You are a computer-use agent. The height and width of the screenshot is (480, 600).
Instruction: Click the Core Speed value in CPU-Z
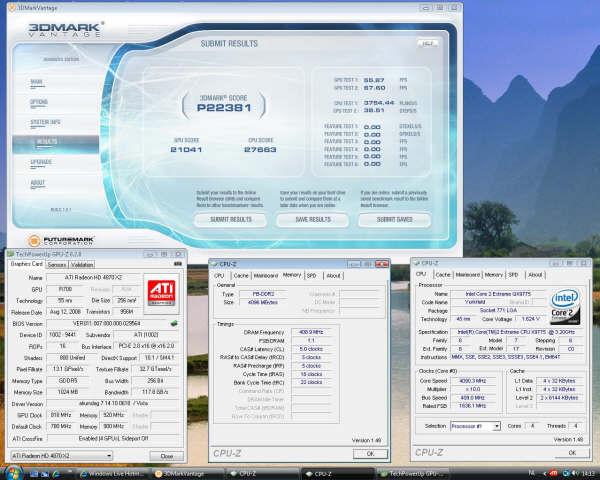[x=473, y=381]
